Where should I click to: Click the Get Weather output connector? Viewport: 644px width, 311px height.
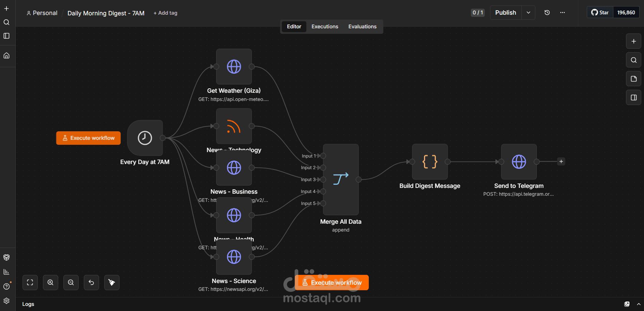pos(252,66)
